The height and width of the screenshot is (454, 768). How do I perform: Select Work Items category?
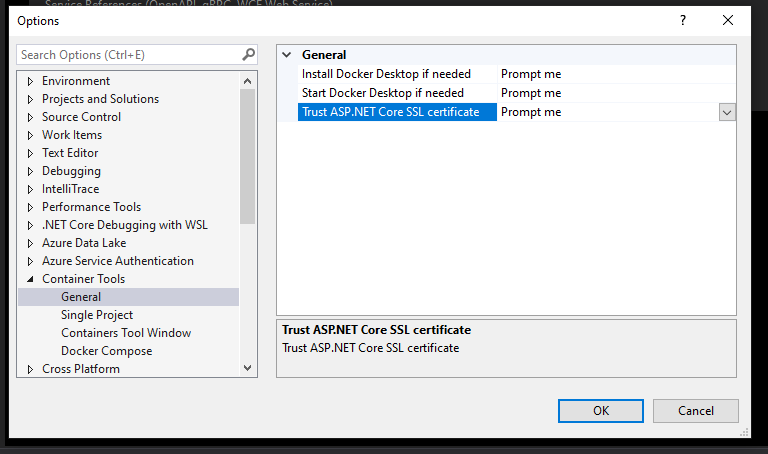72,135
